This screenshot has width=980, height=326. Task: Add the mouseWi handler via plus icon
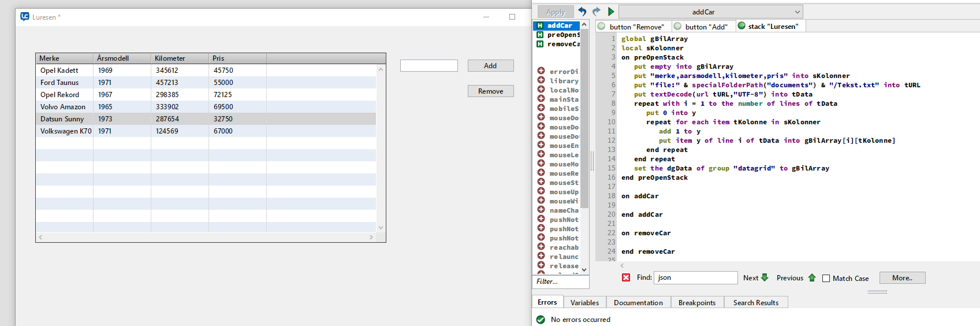[x=541, y=201]
